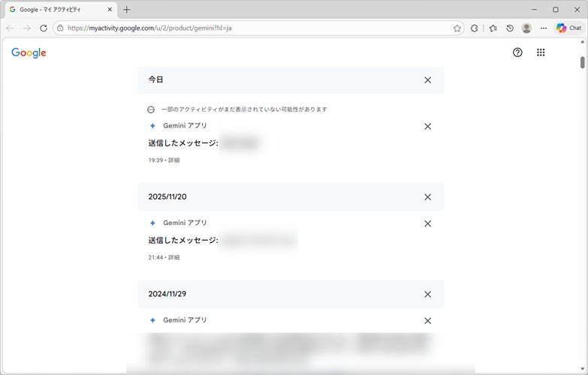Open the favorites list icon
The height and width of the screenshot is (375, 588).
tap(493, 28)
